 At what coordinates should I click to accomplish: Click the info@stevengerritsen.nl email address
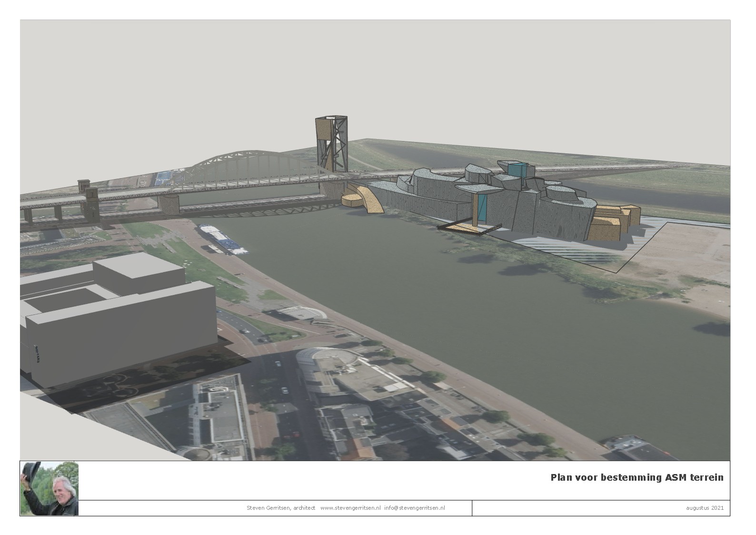coord(415,508)
